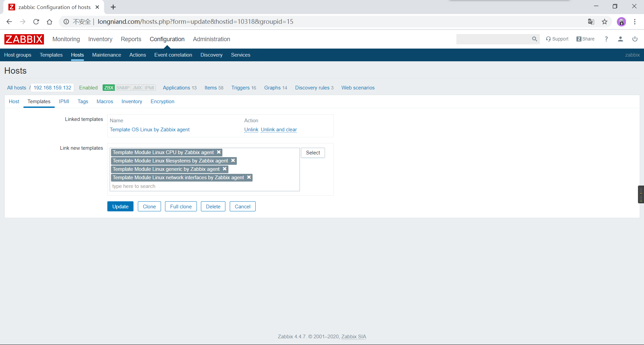
Task: Go back in browser history
Action: (x=9, y=22)
